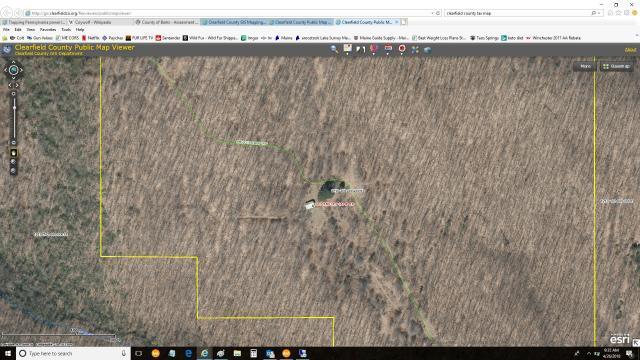Click the search magnifier tool in map toolbar
Image resolution: width=640 pixels, height=360 pixels.
(334, 49)
